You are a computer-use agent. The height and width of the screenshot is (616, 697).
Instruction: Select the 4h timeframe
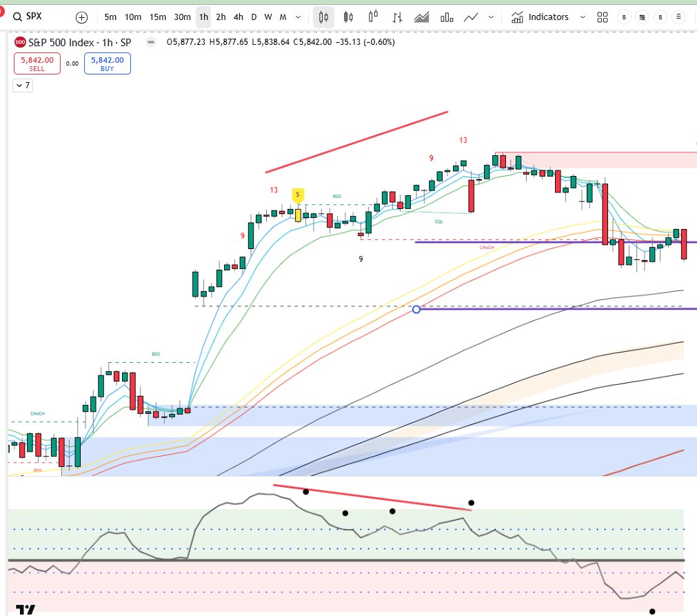click(x=239, y=17)
